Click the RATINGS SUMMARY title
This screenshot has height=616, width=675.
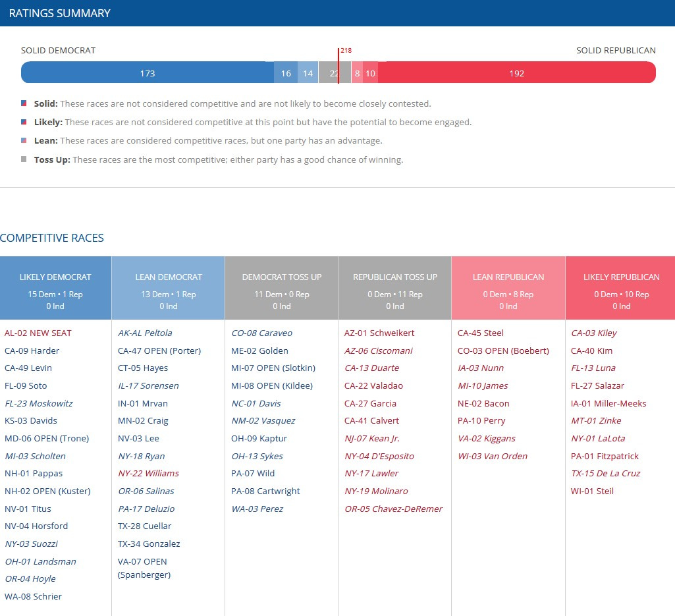click(x=59, y=13)
